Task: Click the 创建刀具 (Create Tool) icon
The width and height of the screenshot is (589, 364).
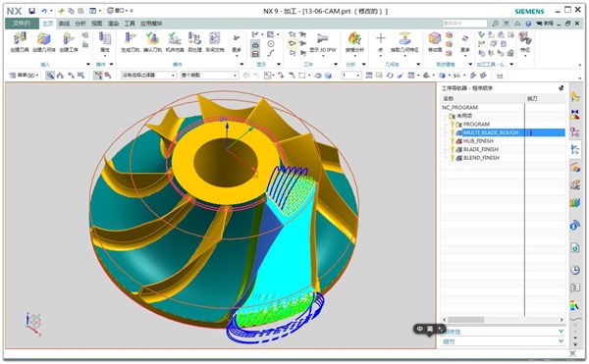Action: (x=20, y=41)
